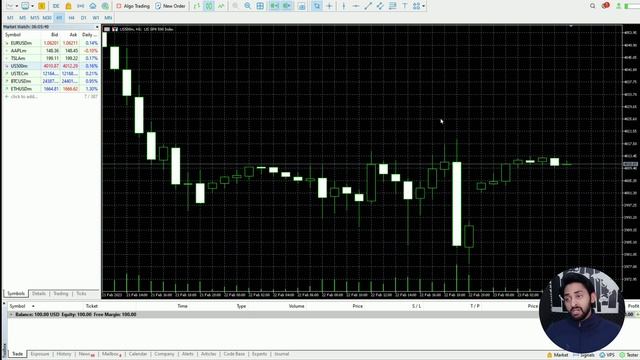Click the cloud VPS hosting icon

[93, 6]
